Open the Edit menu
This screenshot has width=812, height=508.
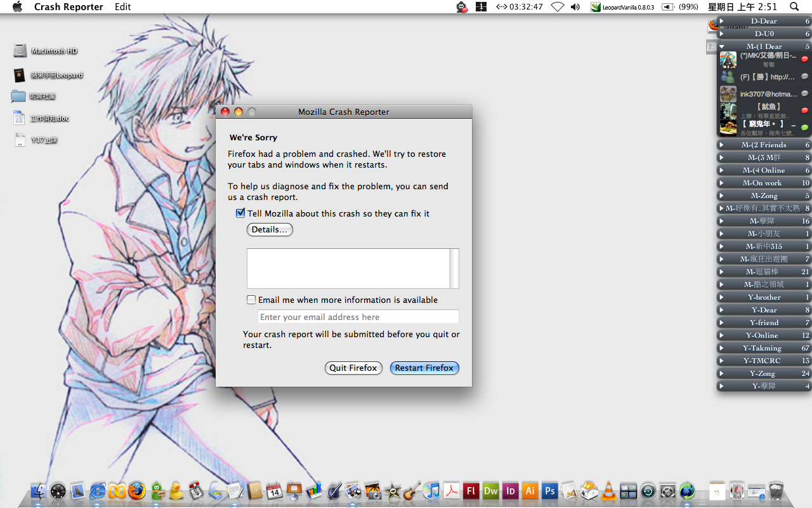pos(123,6)
